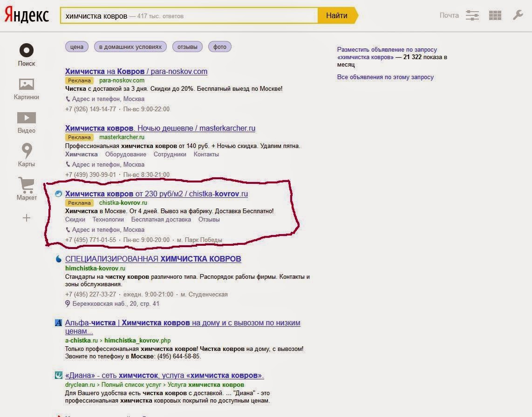Open the Почта link
Screen dimensions: 532x417
(449, 15)
